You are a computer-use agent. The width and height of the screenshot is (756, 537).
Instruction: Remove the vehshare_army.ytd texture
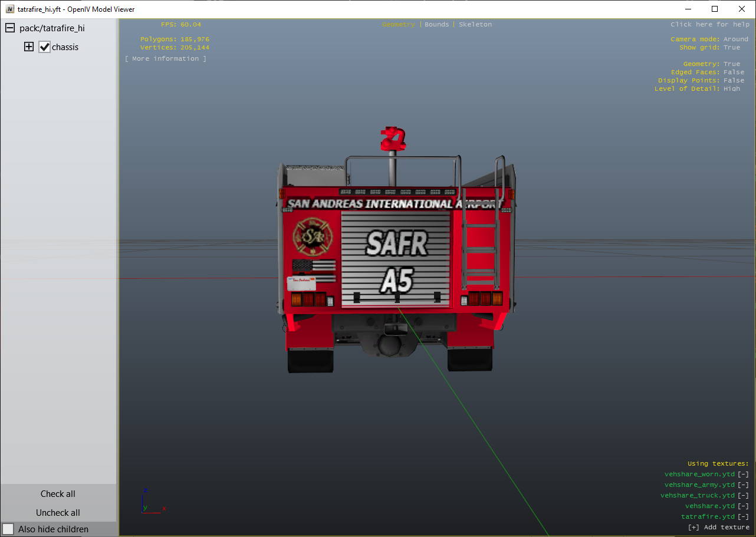[744, 485]
